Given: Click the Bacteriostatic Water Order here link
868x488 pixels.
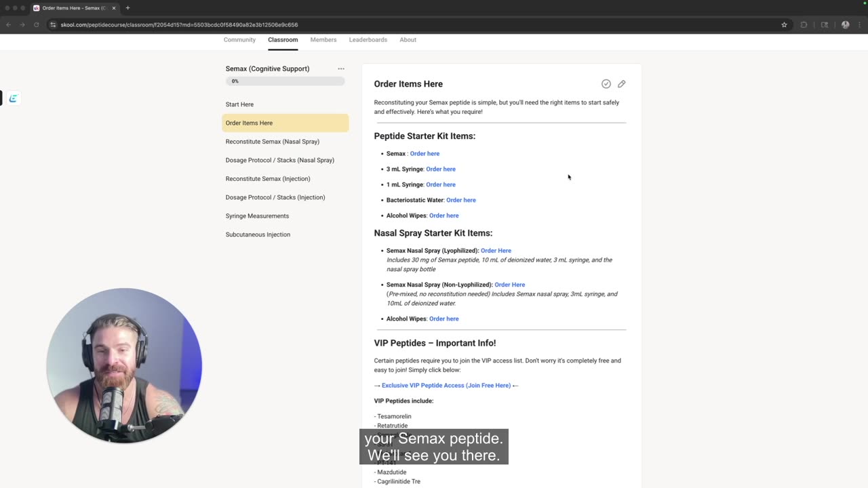Looking at the screenshot, I should [x=461, y=200].
